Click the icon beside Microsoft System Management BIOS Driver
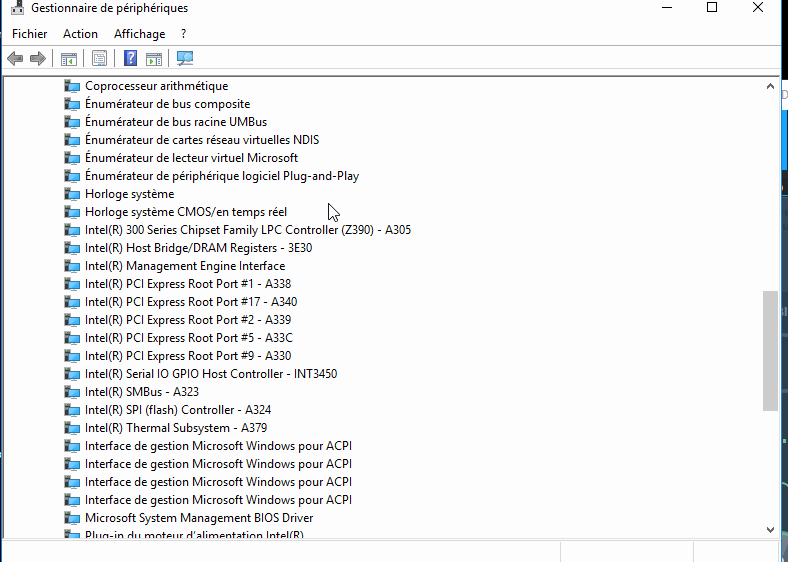Image resolution: width=788 pixels, height=562 pixels. point(72,518)
